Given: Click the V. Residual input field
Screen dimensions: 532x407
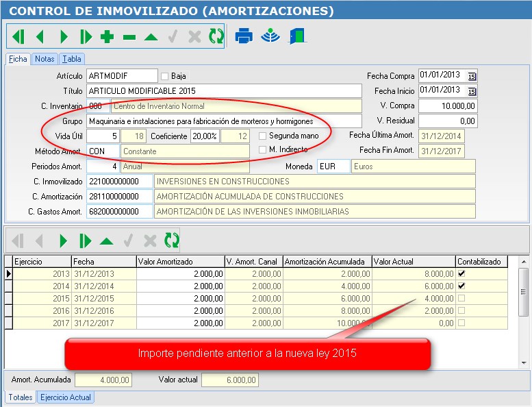Looking at the screenshot, I should click(x=448, y=121).
